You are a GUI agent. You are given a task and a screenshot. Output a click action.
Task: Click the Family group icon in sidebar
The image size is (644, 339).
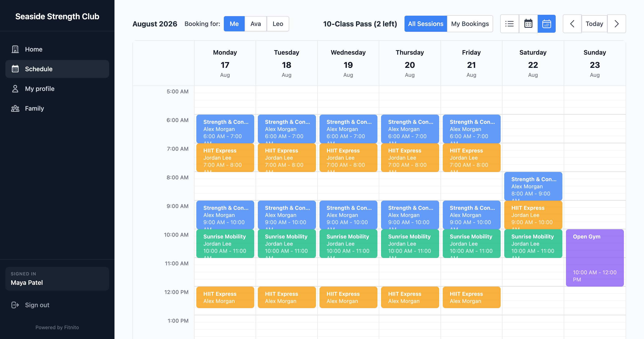(x=15, y=108)
